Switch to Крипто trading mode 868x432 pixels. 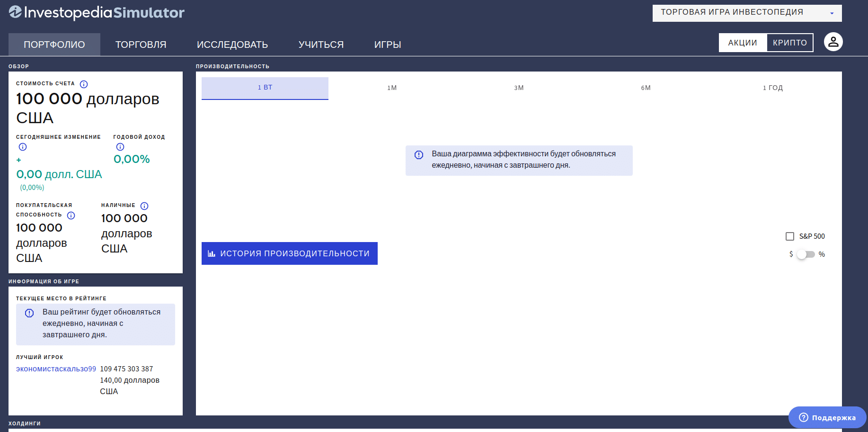point(789,43)
